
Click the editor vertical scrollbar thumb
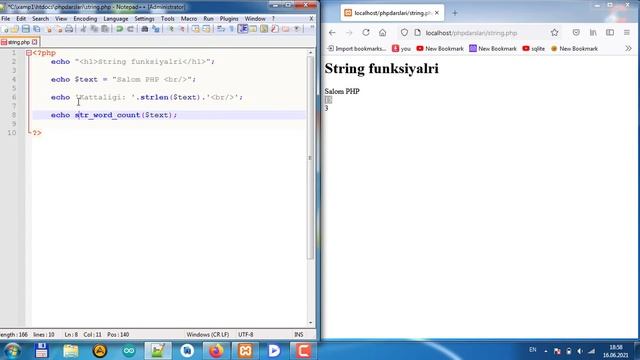click(x=310, y=157)
